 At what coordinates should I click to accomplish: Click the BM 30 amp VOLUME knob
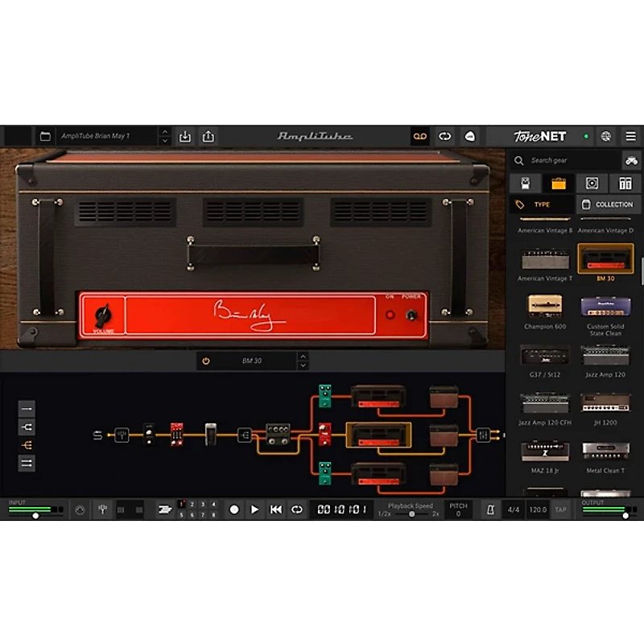click(x=103, y=315)
